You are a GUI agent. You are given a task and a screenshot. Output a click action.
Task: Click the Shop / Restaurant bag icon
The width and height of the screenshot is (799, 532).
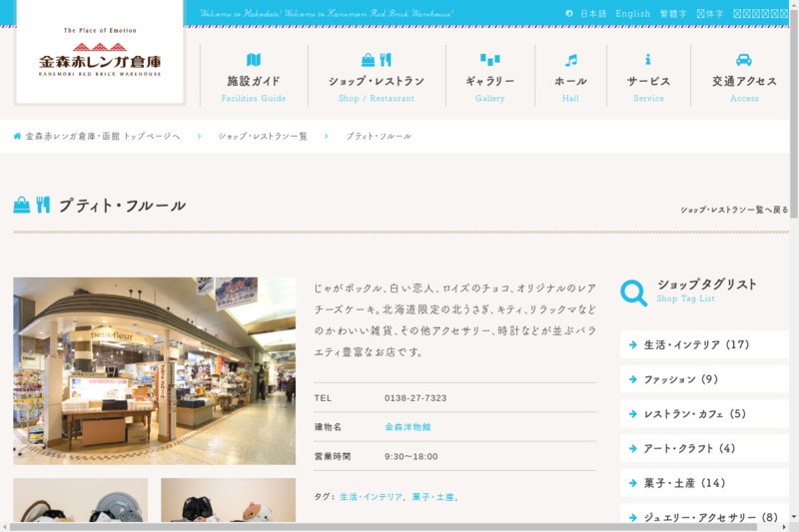(x=369, y=60)
